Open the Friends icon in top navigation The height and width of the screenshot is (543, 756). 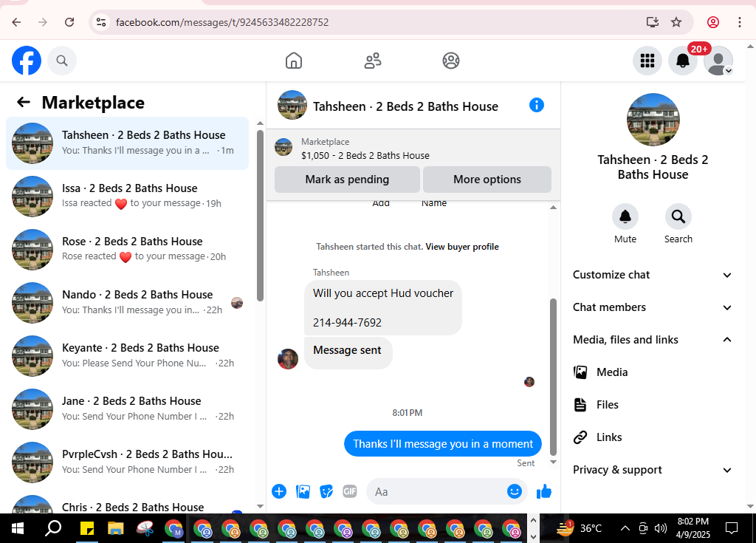[373, 61]
